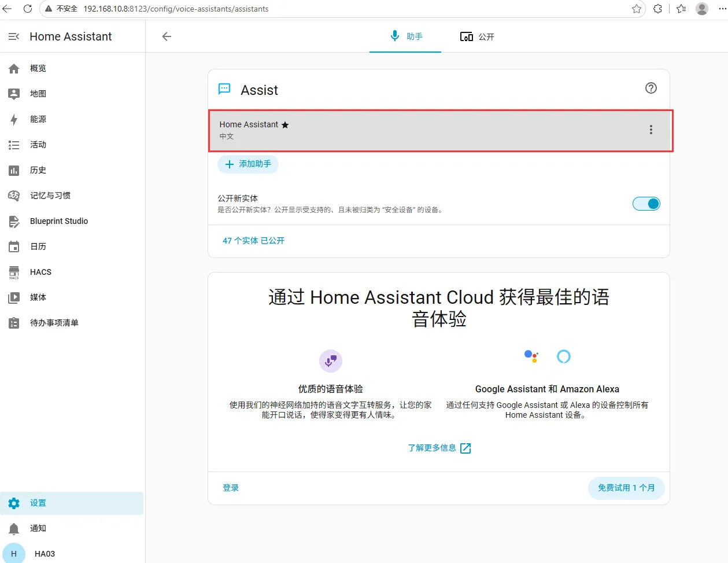Open browser profile avatar

tap(702, 9)
